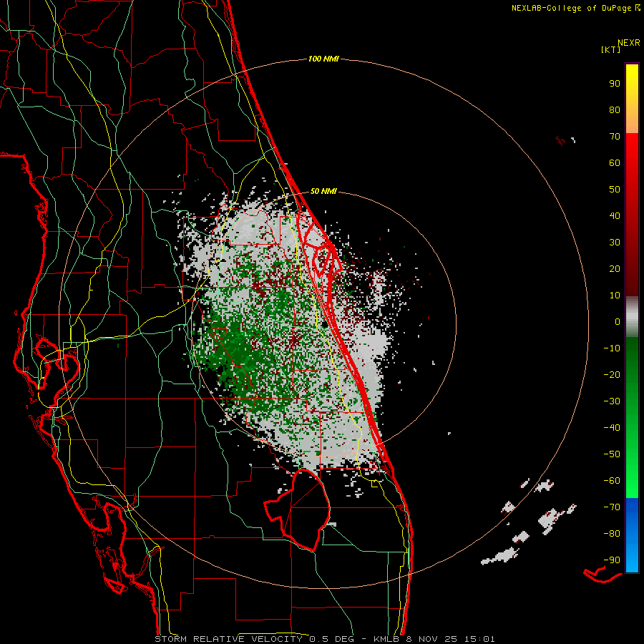Click the 80 value on velocity scale
The height and width of the screenshot is (644, 644).
click(615, 110)
